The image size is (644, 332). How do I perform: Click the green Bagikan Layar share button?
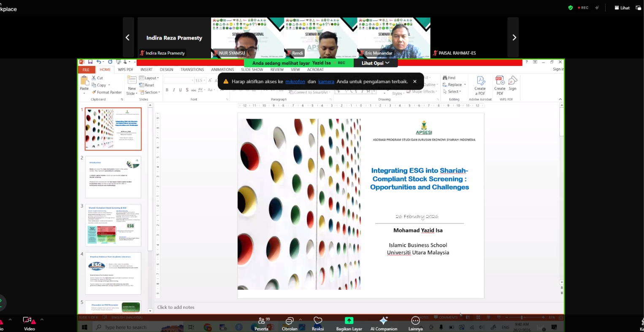[349, 324]
